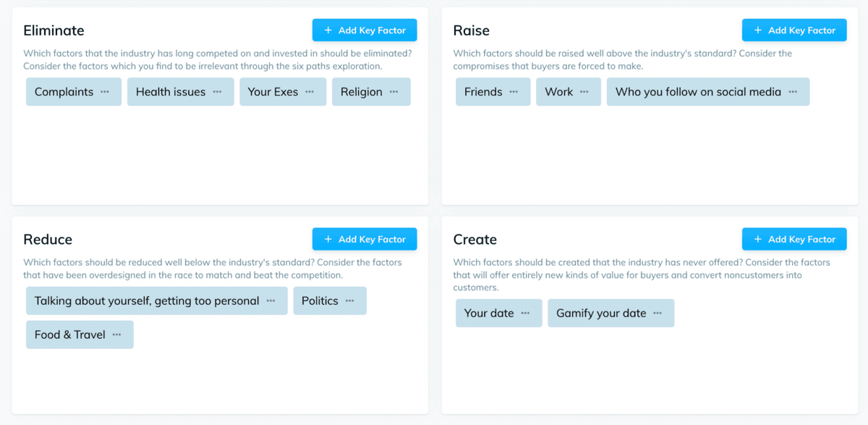Open the ellipsis menu on Your date chip
The width and height of the screenshot is (868, 425).
(x=525, y=314)
